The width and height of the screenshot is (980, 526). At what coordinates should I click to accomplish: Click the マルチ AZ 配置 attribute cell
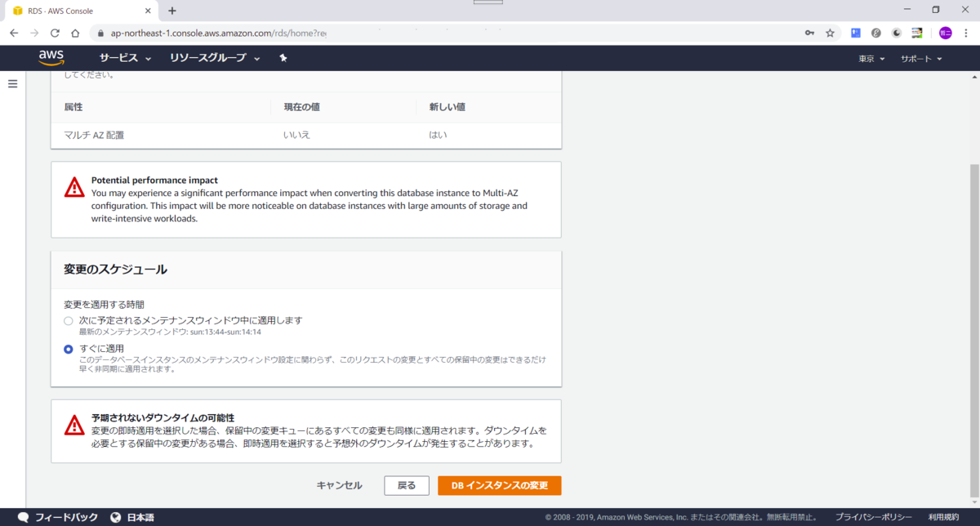click(x=94, y=135)
